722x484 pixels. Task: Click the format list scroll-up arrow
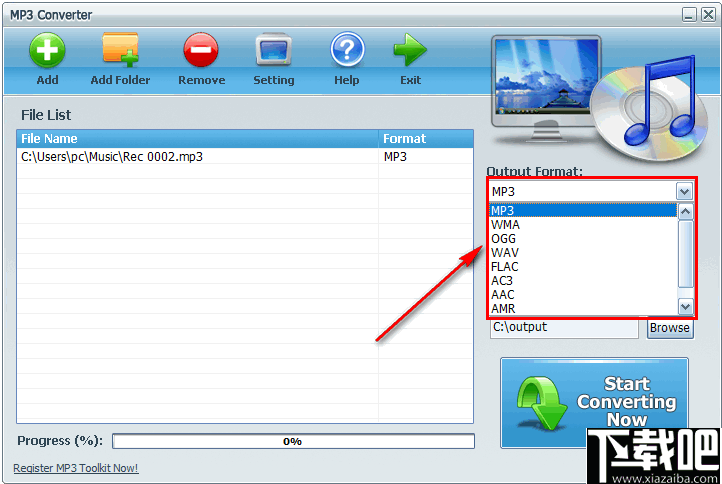[686, 211]
